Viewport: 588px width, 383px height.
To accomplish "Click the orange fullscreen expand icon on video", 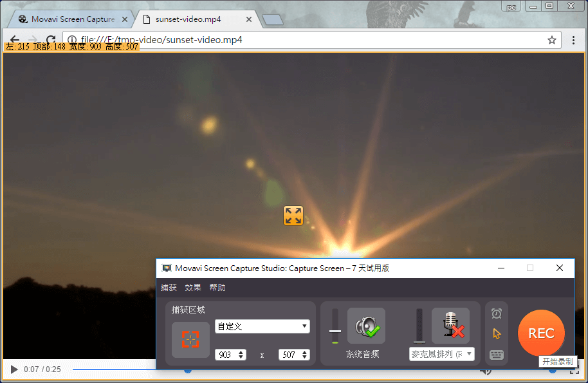I will [x=293, y=216].
